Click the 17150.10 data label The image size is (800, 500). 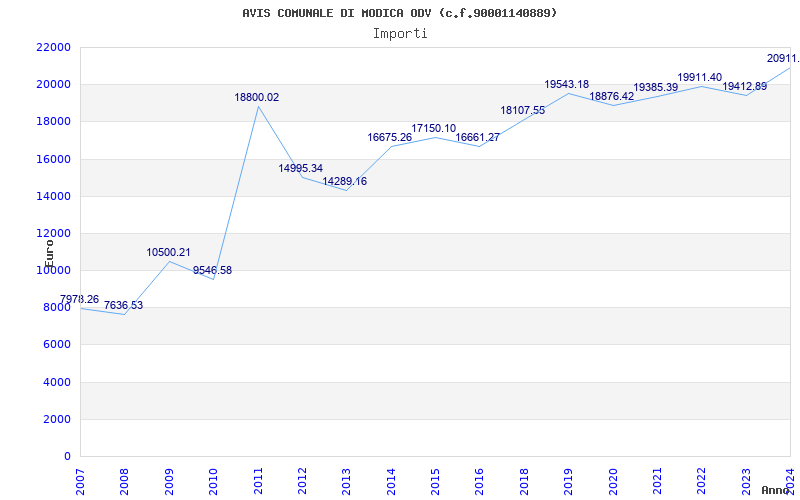click(x=434, y=129)
